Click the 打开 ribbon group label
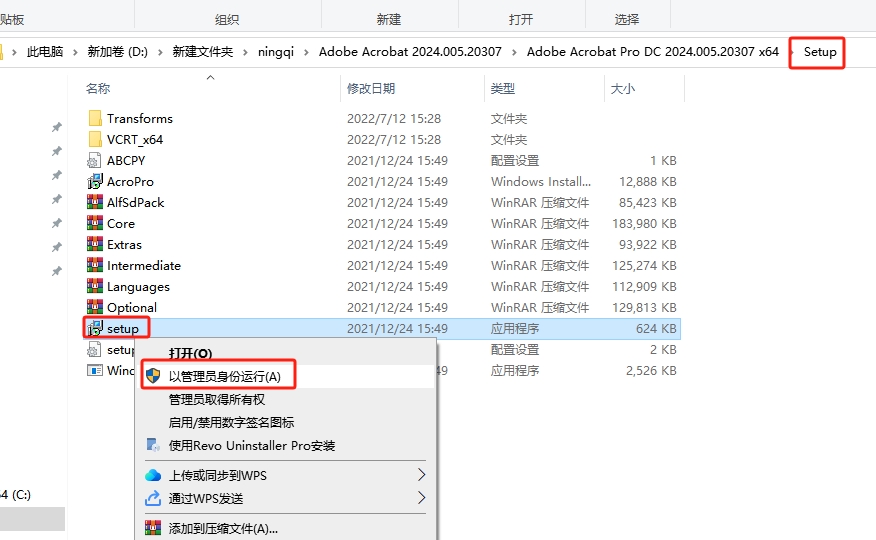The height and width of the screenshot is (540, 876). tap(521, 20)
